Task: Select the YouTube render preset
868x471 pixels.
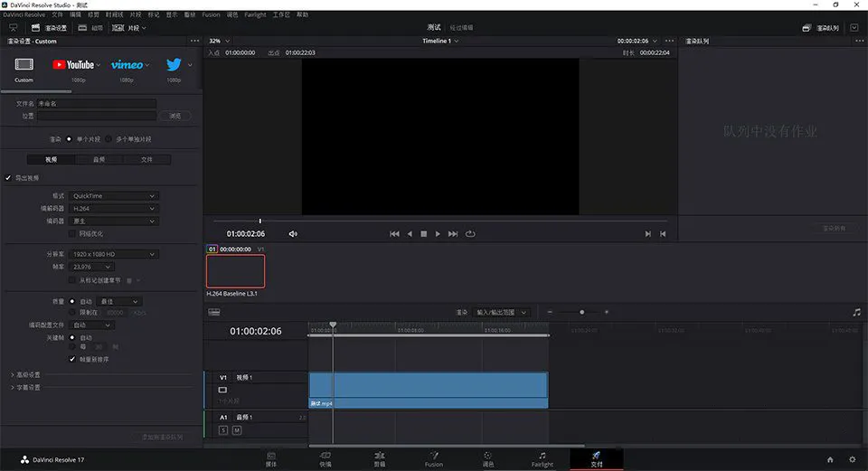Action: (x=73, y=64)
